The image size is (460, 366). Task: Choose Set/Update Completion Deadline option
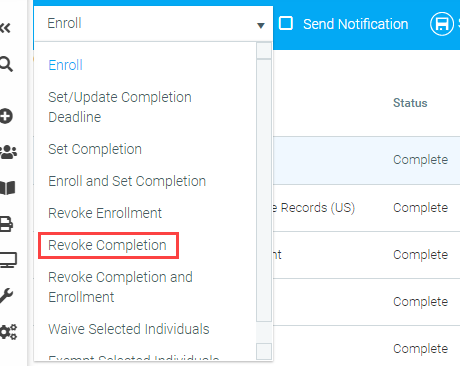point(120,107)
